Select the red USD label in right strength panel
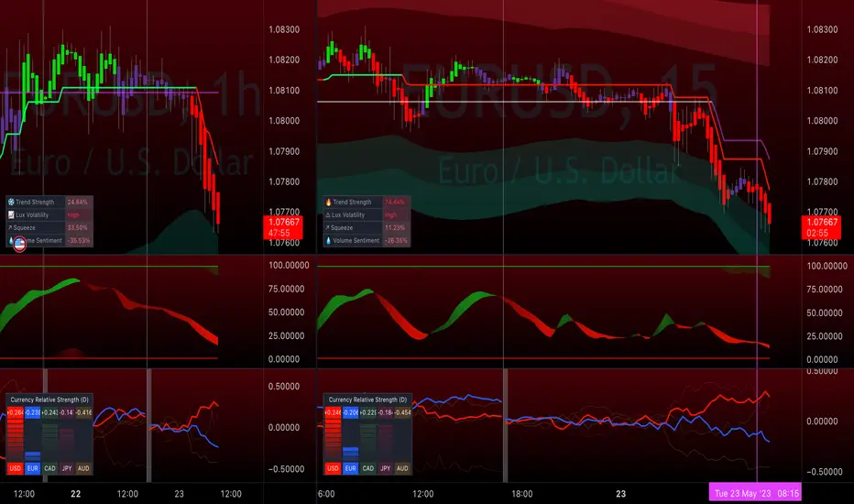This screenshot has width=854, height=504. click(x=333, y=468)
